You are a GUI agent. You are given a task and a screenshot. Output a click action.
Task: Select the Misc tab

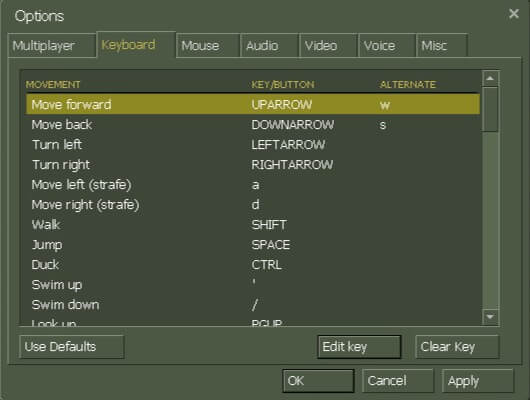(x=442, y=46)
